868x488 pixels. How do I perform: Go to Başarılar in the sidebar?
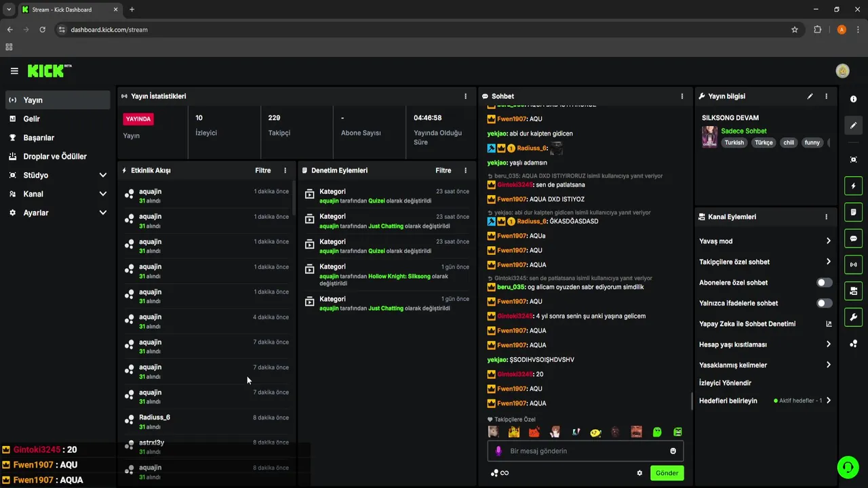58,138
